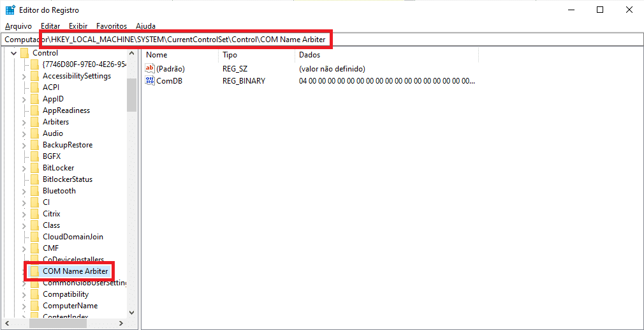Image resolution: width=644 pixels, height=330 pixels.
Task: Click the (Padrão) string value icon
Action: 150,68
